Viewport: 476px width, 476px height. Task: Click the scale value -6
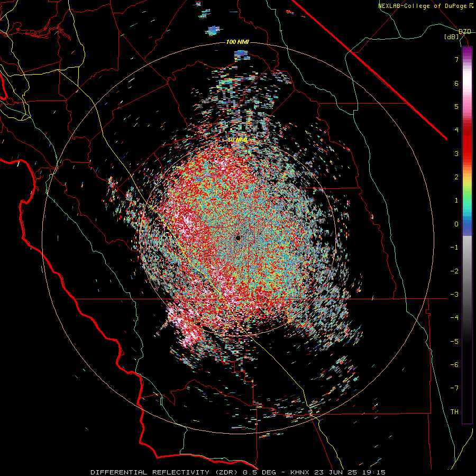coord(454,365)
